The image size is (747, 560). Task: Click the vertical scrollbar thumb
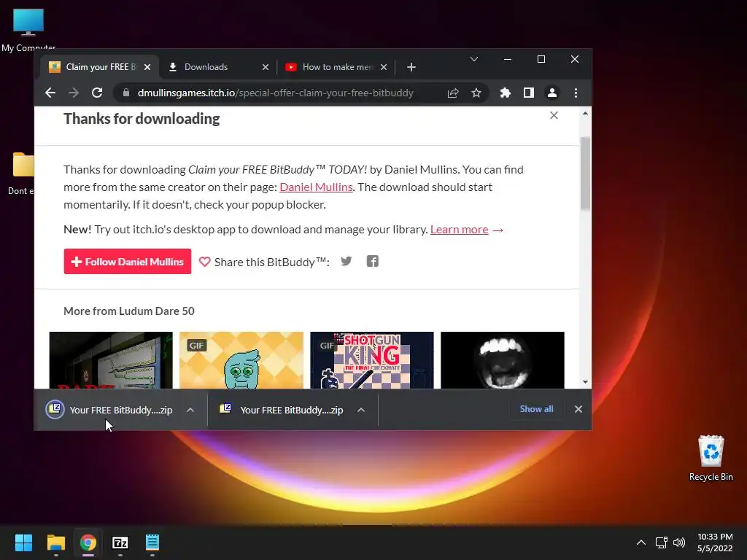click(x=585, y=174)
